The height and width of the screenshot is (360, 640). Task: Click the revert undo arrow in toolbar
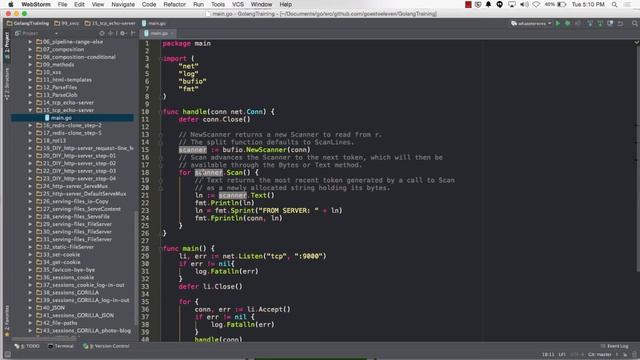(x=620, y=24)
